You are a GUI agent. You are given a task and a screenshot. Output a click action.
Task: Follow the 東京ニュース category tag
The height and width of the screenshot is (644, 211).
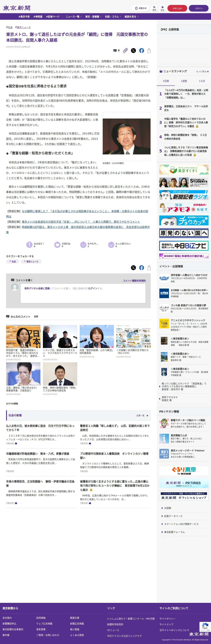point(31,261)
